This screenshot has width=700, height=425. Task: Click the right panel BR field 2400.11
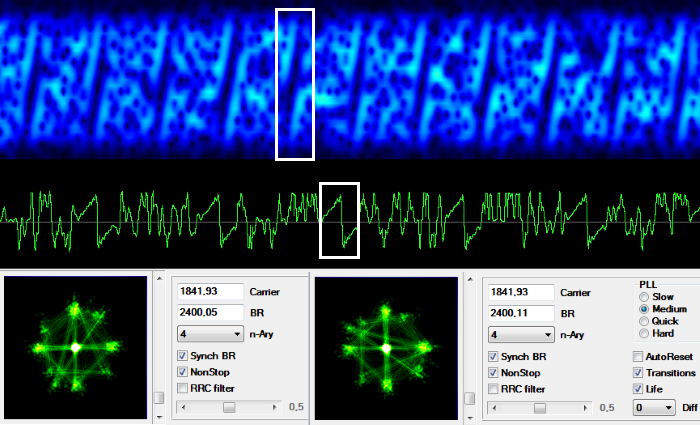tap(521, 313)
